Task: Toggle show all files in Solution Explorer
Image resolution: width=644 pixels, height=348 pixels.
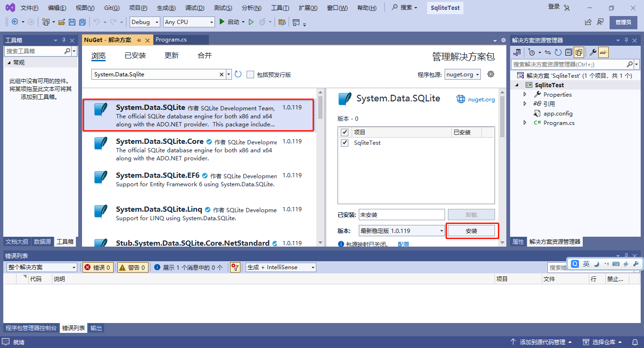Action: (x=579, y=52)
